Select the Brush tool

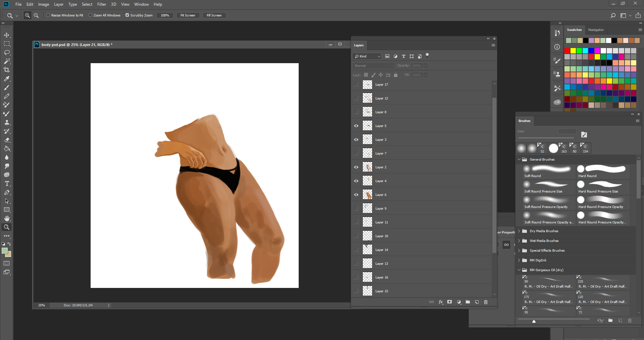click(7, 88)
